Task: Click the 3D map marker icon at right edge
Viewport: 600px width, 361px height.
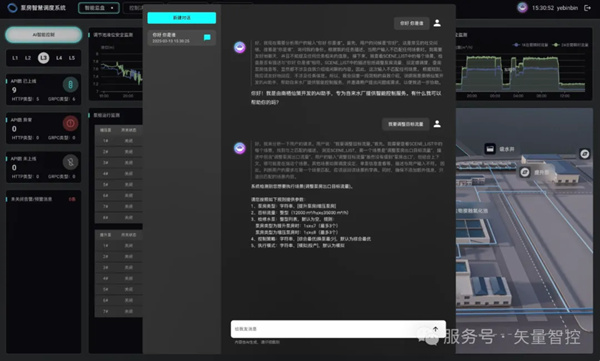Action: point(584,154)
